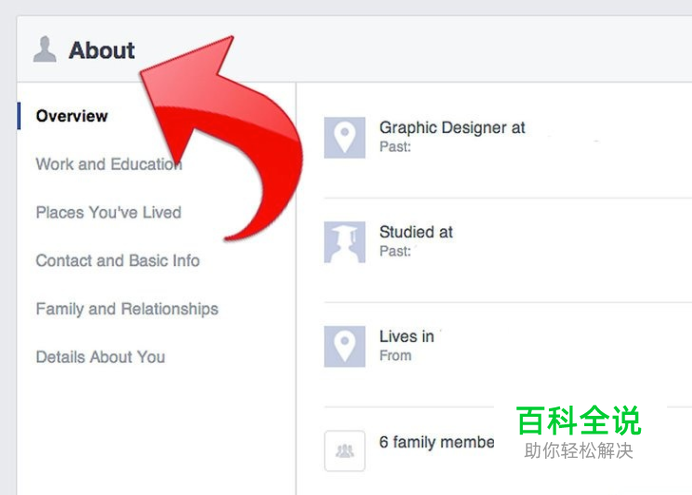Image resolution: width=692 pixels, height=495 pixels.
Task: Select the Overview tab
Action: (x=72, y=116)
